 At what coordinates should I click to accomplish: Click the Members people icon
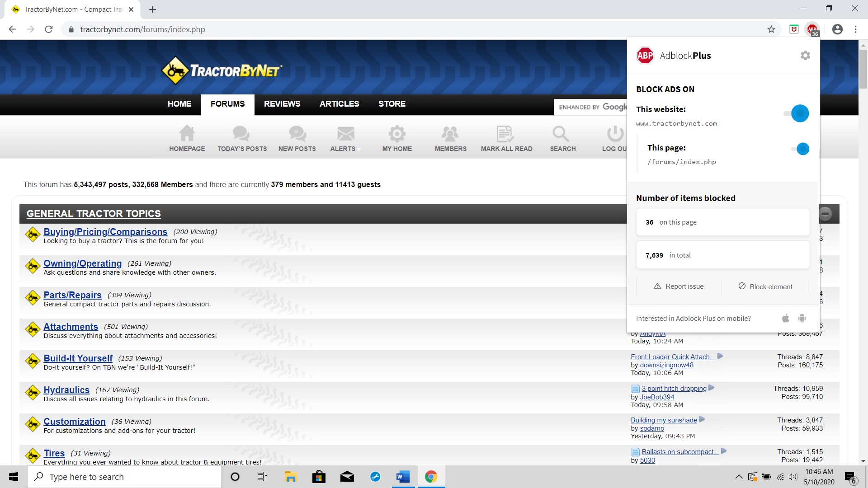(450, 134)
